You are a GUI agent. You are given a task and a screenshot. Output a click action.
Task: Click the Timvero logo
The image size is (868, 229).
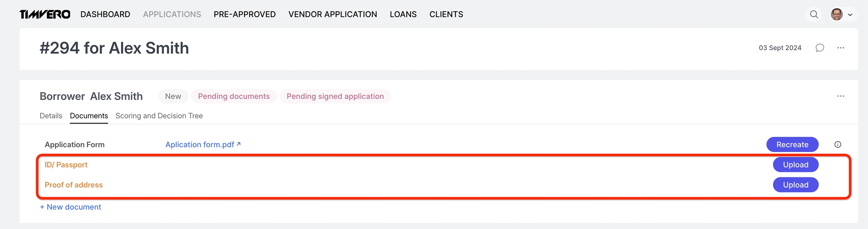(45, 14)
